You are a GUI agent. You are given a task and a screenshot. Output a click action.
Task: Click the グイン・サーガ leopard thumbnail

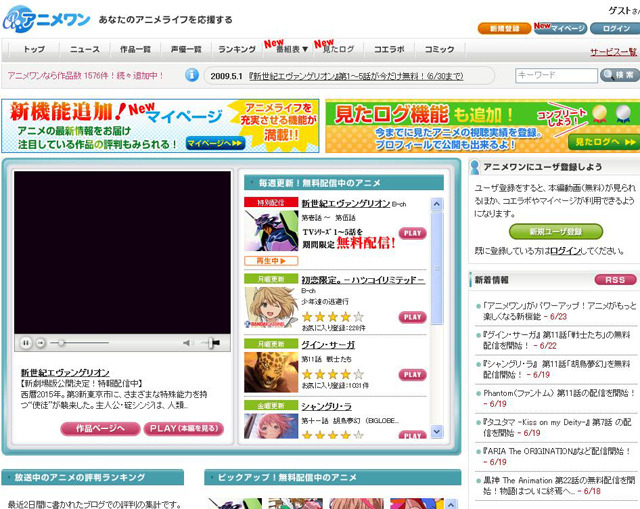[271, 372]
